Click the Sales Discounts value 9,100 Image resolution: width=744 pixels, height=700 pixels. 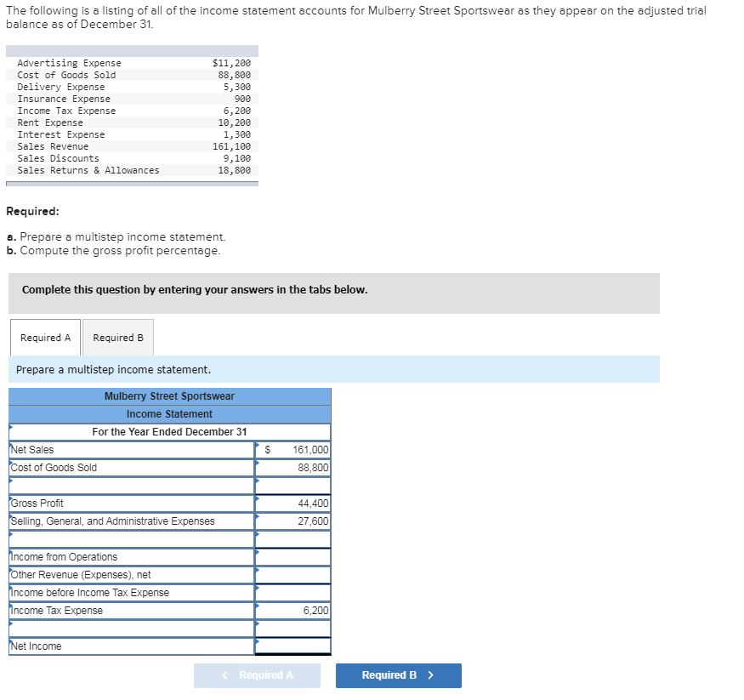[x=237, y=158]
